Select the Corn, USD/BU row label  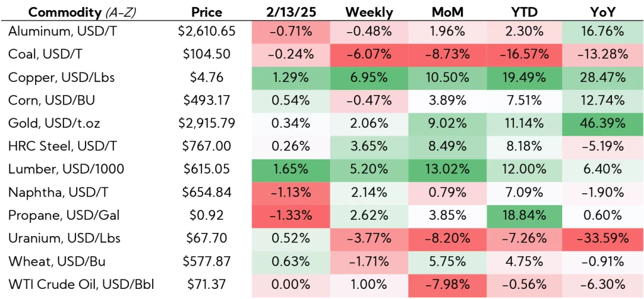tap(50, 100)
